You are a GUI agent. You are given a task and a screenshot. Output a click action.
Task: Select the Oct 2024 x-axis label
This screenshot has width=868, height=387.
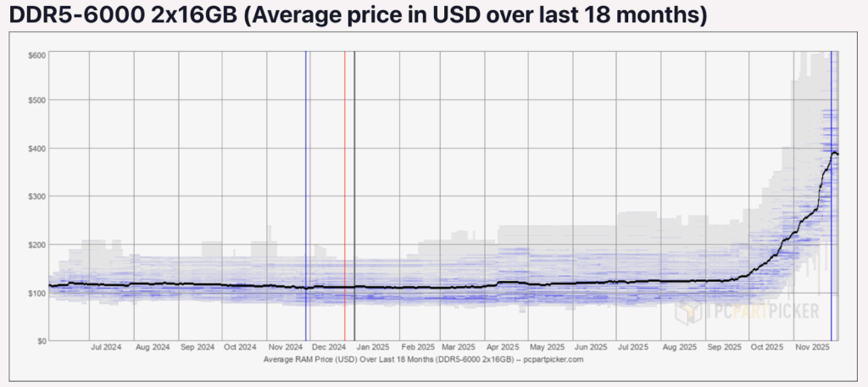(x=240, y=348)
